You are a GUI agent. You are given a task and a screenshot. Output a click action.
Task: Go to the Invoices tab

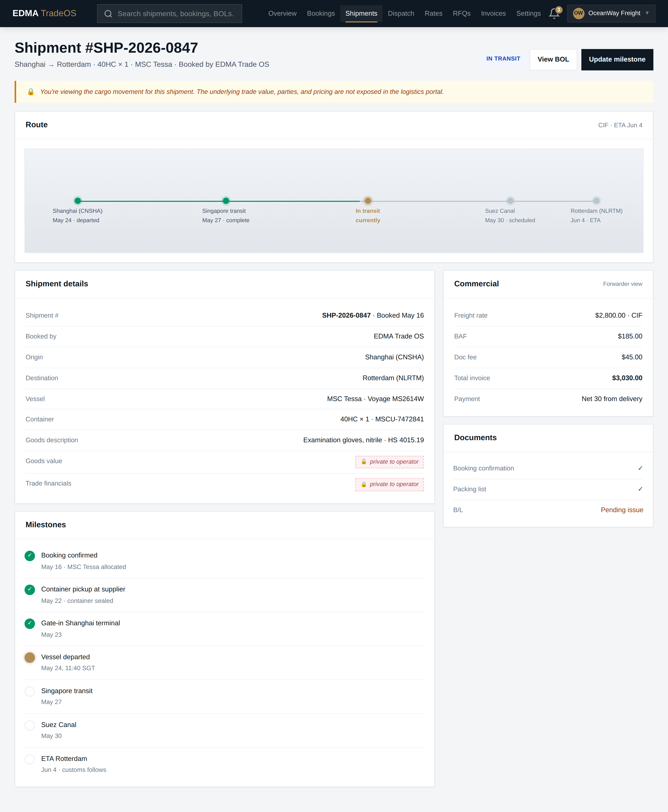tap(493, 14)
